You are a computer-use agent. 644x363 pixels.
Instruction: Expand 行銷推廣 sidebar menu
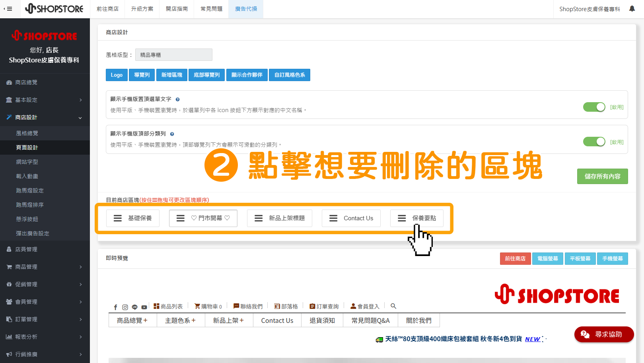[45, 354]
